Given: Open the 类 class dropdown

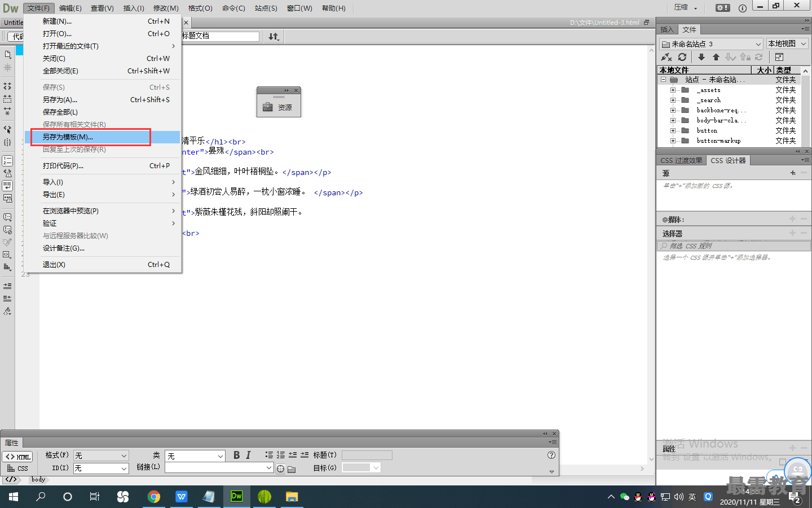Looking at the screenshot, I should point(195,456).
